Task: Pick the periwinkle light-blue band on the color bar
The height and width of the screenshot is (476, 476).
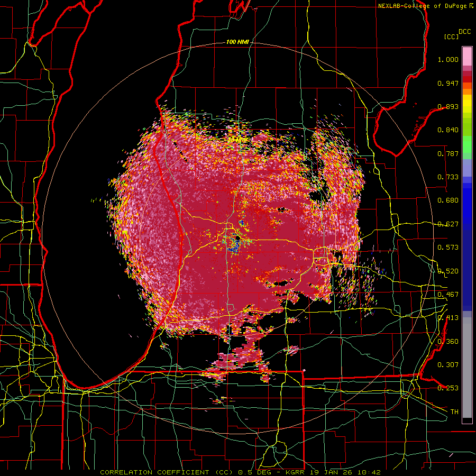Action: click(467, 168)
